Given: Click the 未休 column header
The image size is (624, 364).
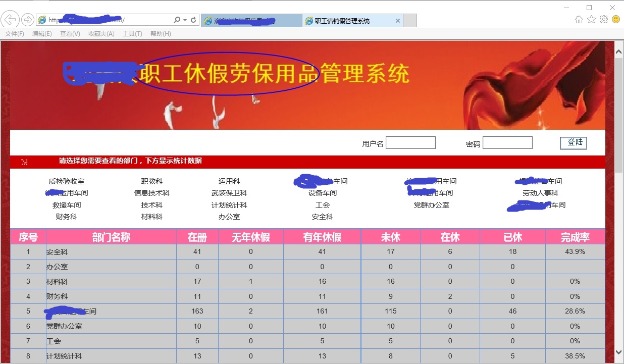Looking at the screenshot, I should (391, 237).
